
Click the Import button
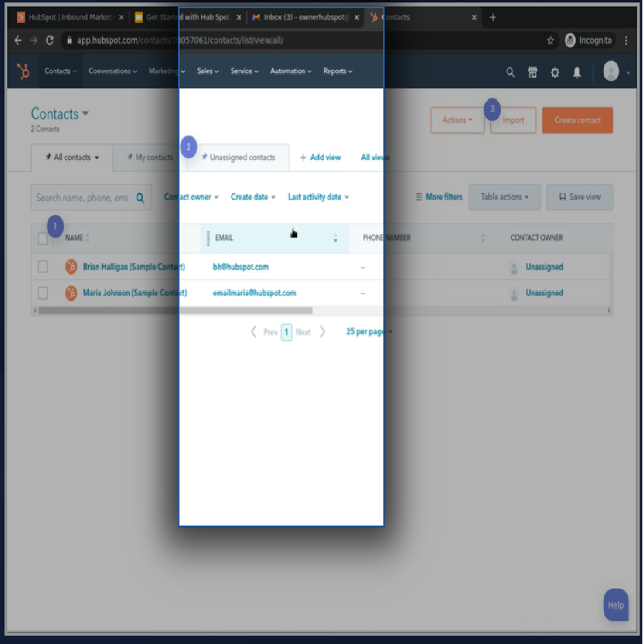[513, 120]
